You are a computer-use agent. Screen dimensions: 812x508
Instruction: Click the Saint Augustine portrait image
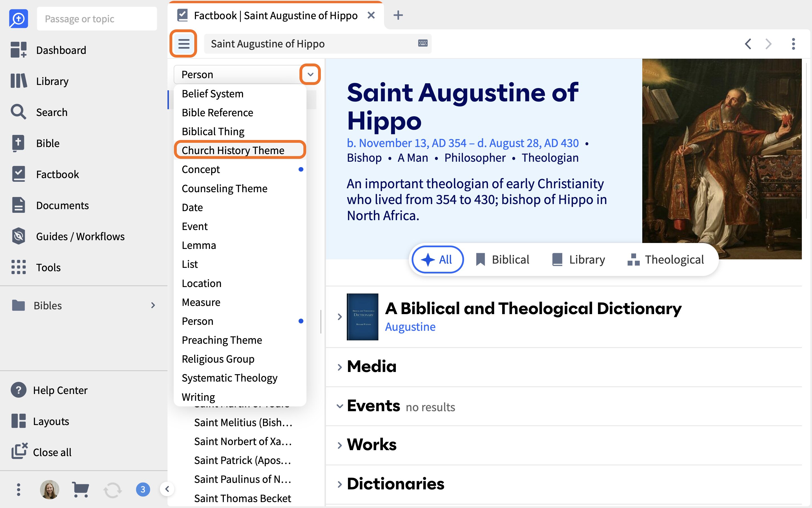(722, 159)
